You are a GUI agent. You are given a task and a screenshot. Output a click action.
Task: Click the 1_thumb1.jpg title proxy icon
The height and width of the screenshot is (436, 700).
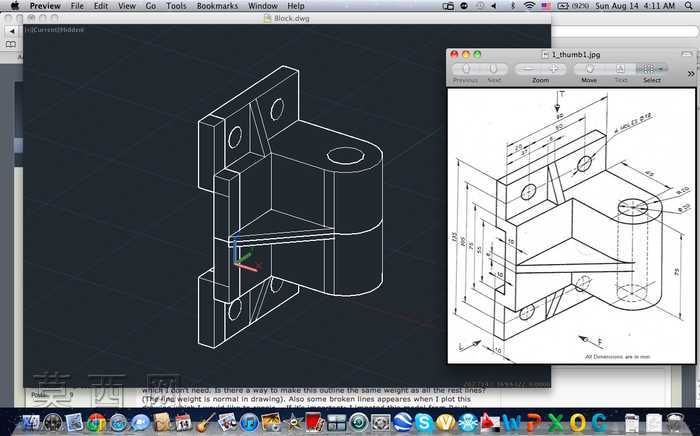pyautogui.click(x=545, y=54)
